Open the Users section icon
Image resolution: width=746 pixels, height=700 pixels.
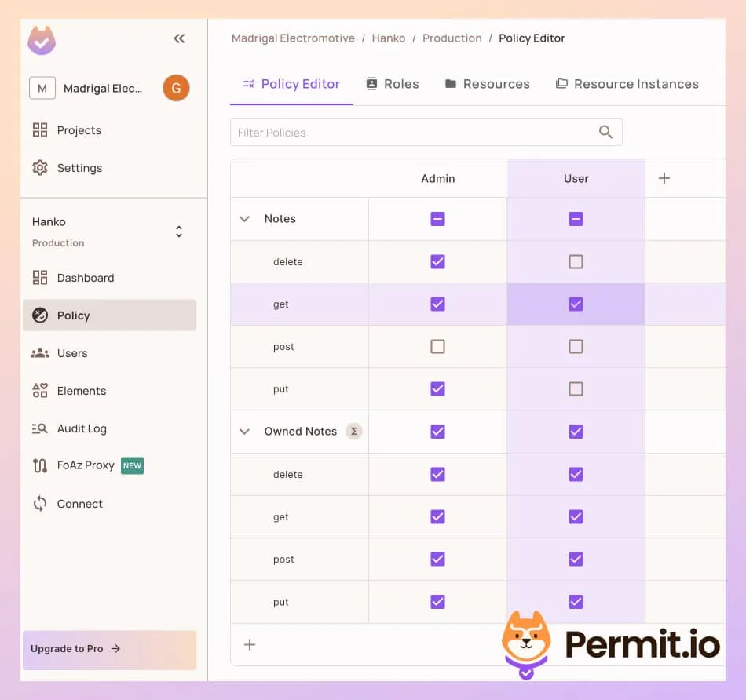[40, 353]
